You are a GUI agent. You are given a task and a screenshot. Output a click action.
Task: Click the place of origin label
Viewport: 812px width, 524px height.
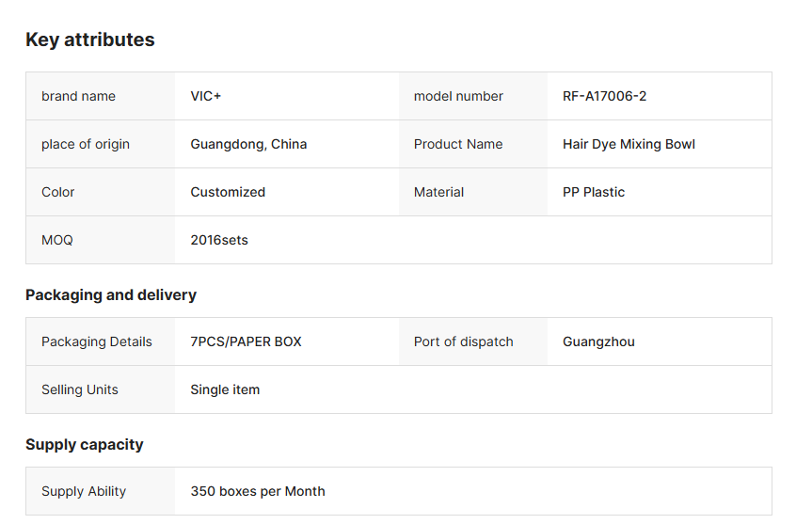point(86,144)
